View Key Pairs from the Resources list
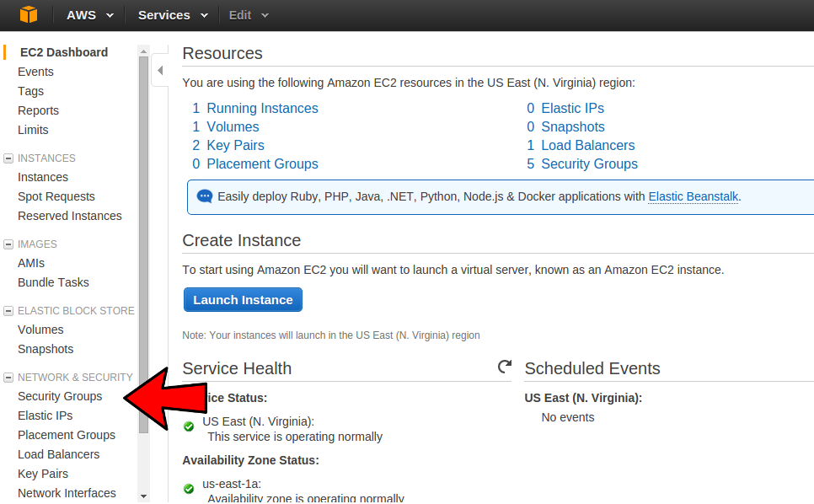This screenshot has height=504, width=814. [233, 145]
